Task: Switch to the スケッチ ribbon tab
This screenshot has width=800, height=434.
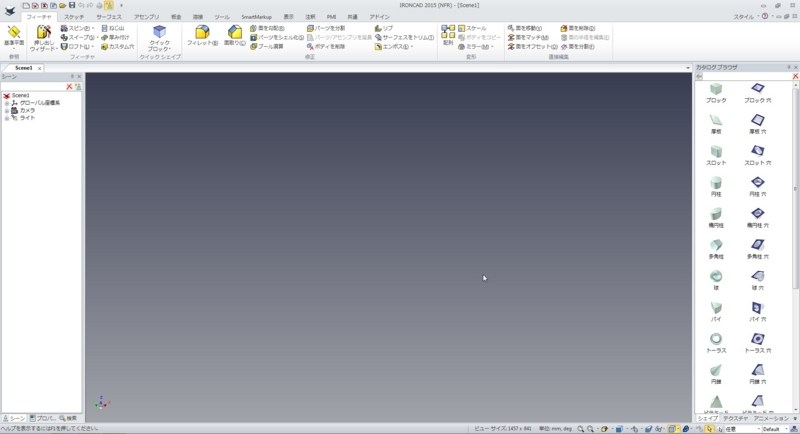Action: click(74, 17)
